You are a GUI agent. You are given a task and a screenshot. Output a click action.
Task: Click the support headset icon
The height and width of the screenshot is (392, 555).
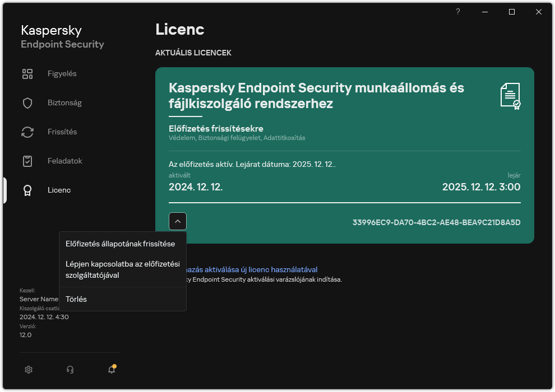click(70, 370)
